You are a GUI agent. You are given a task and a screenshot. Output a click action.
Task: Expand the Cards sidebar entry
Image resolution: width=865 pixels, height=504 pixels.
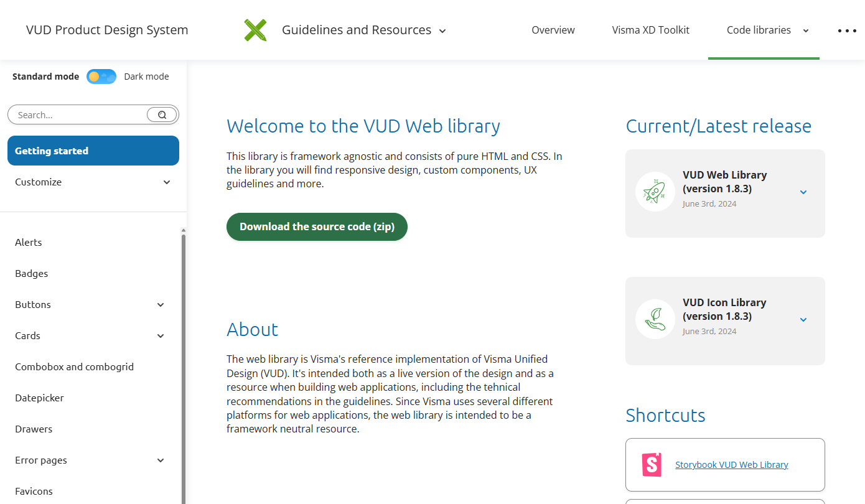[x=160, y=335]
